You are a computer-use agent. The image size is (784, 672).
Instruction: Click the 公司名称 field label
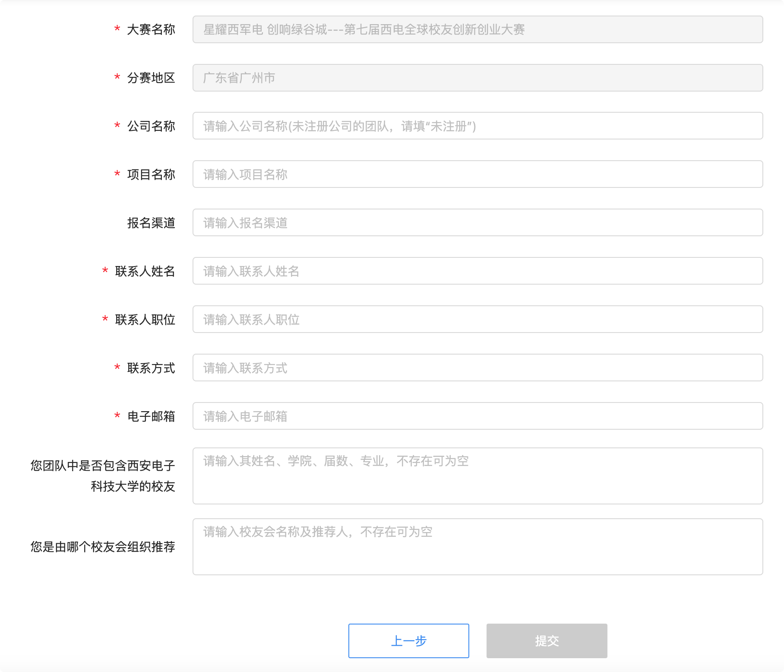[x=151, y=126]
